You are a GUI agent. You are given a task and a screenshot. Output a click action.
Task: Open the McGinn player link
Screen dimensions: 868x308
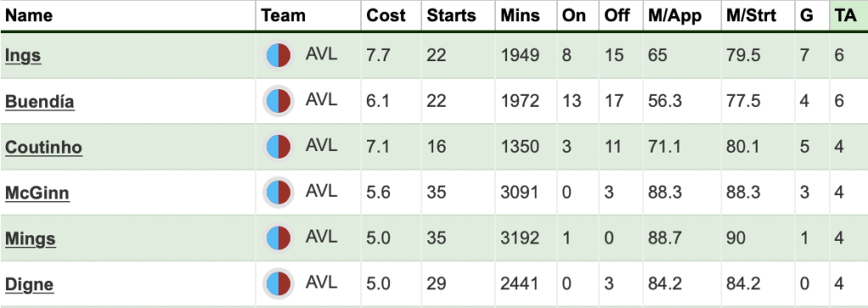point(37,193)
